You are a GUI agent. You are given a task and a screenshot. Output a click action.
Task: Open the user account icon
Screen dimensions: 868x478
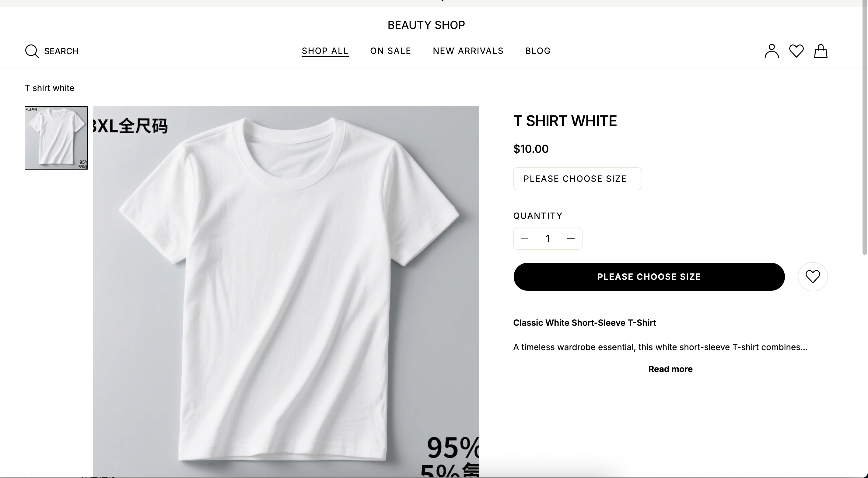pyautogui.click(x=772, y=51)
